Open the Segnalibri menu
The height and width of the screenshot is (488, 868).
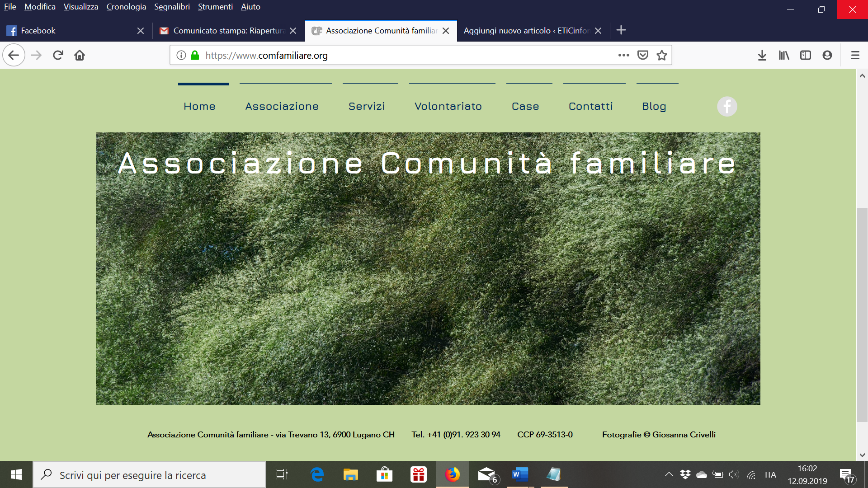coord(172,7)
